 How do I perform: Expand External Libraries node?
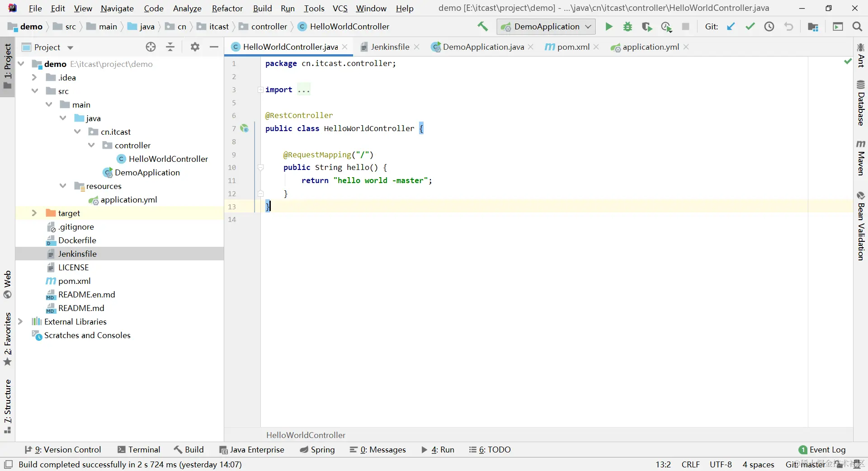click(x=20, y=321)
